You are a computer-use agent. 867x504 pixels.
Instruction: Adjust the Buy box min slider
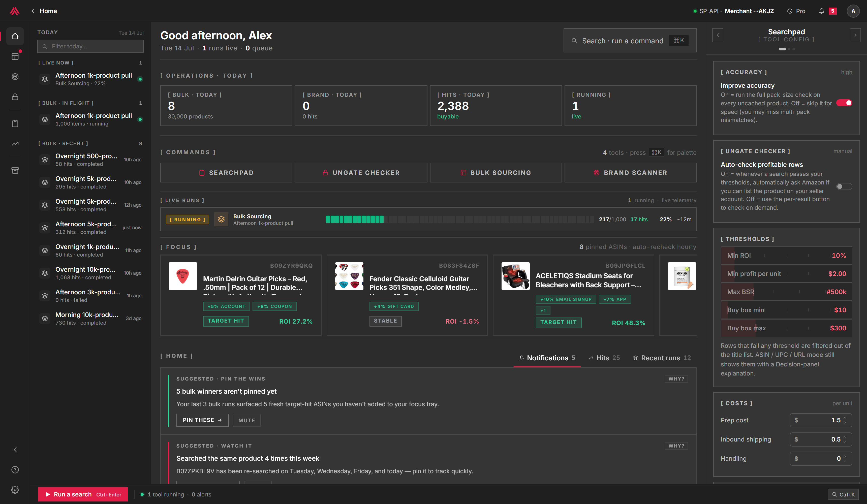[787, 310]
